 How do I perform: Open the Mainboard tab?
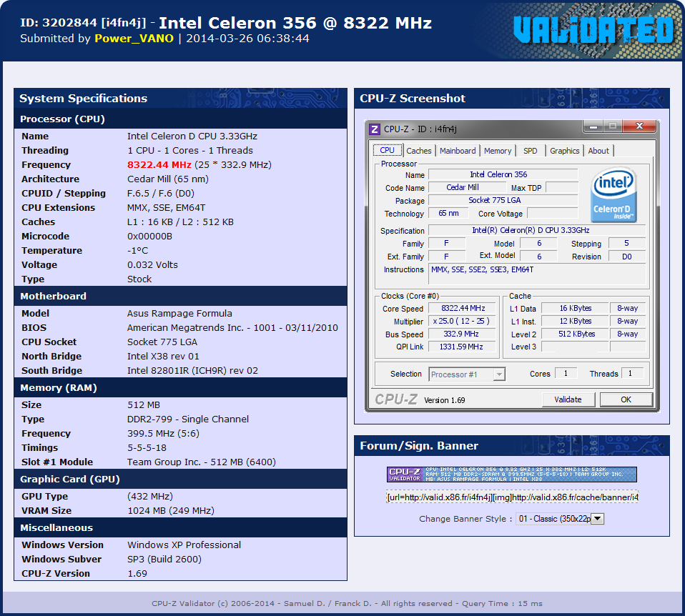pyautogui.click(x=458, y=151)
